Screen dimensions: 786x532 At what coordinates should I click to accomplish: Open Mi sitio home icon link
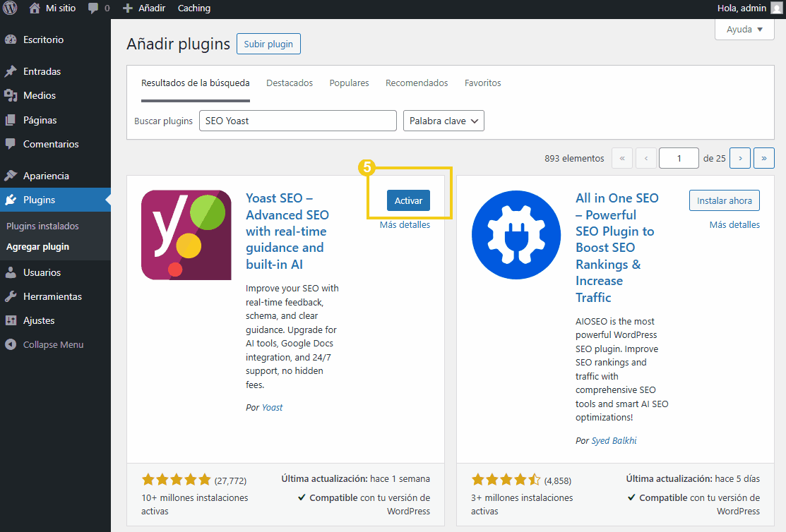click(35, 8)
